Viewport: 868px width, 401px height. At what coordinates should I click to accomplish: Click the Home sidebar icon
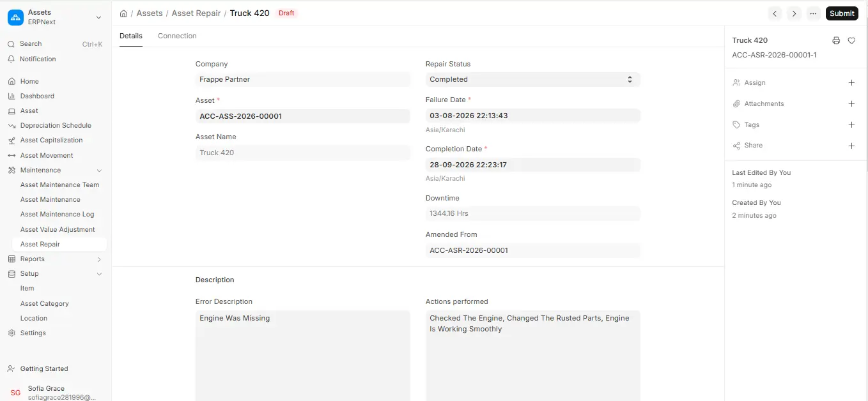[11, 81]
